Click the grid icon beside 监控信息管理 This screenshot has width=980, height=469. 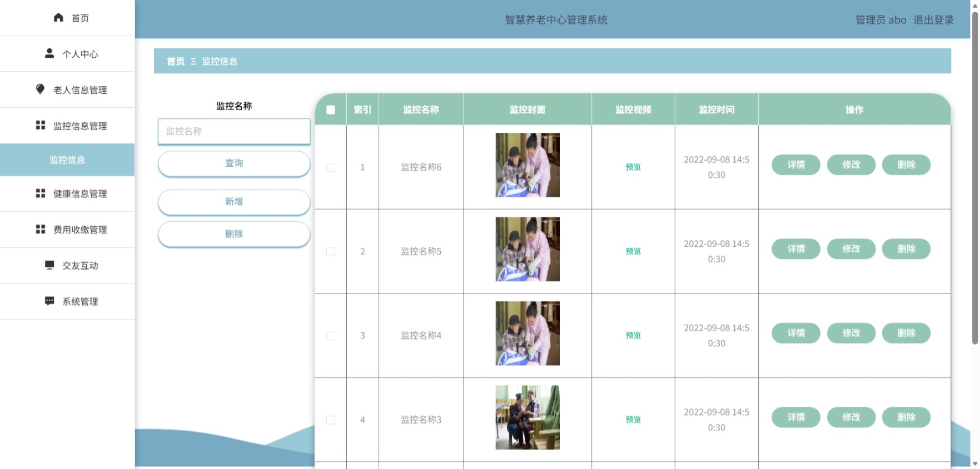(41, 125)
